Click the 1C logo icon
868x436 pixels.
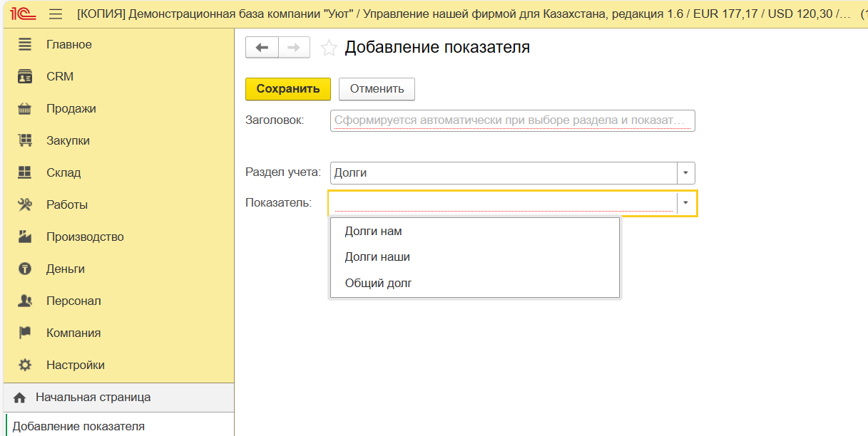point(24,14)
